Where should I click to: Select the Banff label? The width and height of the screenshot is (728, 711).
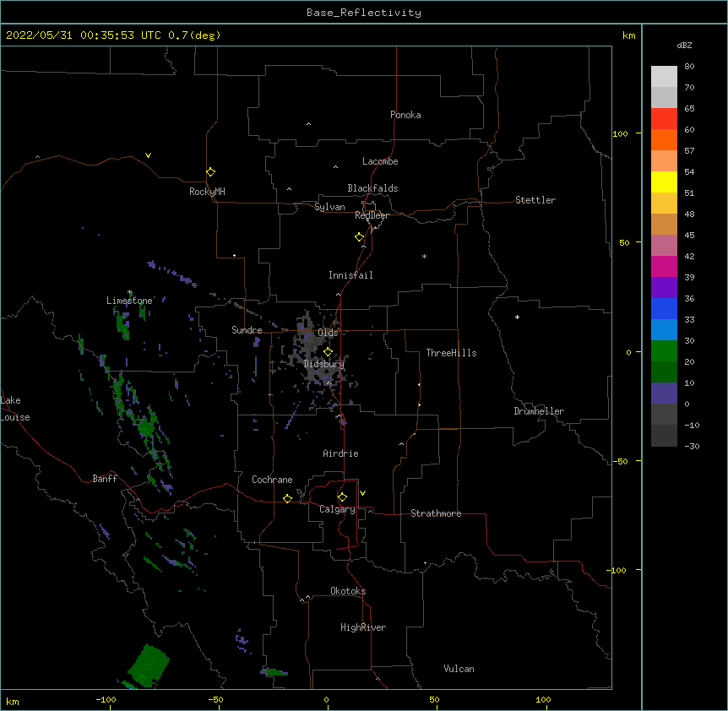pyautogui.click(x=105, y=479)
